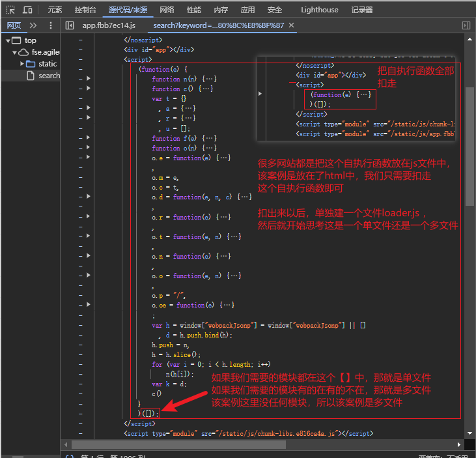Expand the folded o.e function line
476x458 pixels.
coord(89,157)
